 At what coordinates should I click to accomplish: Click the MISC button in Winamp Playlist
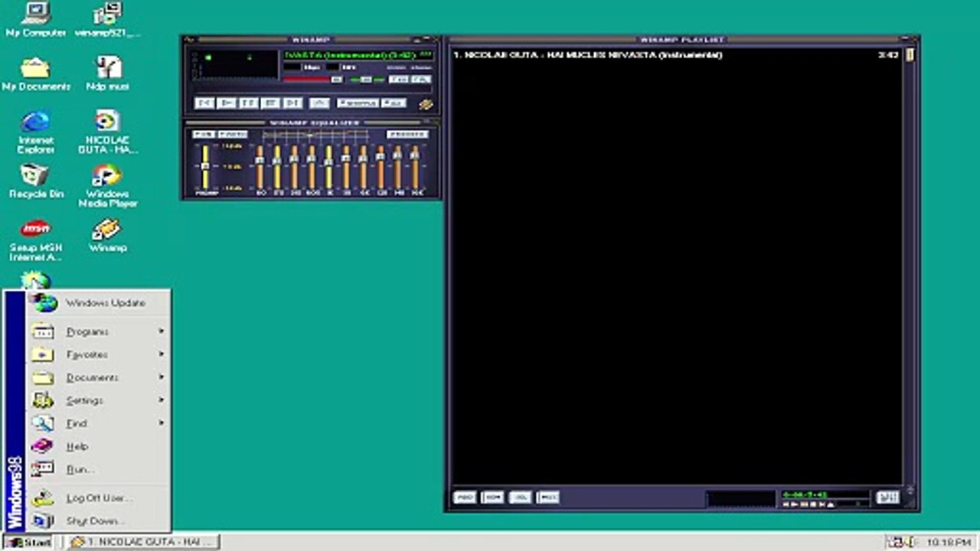point(547,497)
